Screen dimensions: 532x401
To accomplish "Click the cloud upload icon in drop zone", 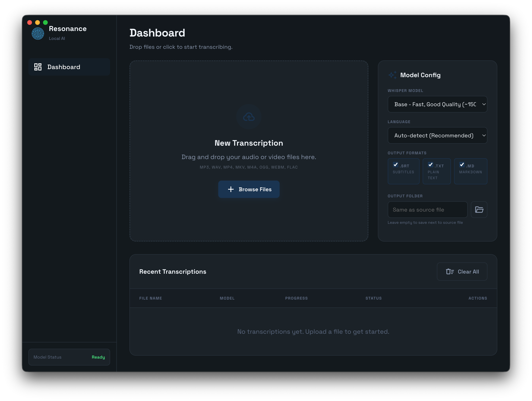I will click(x=249, y=117).
